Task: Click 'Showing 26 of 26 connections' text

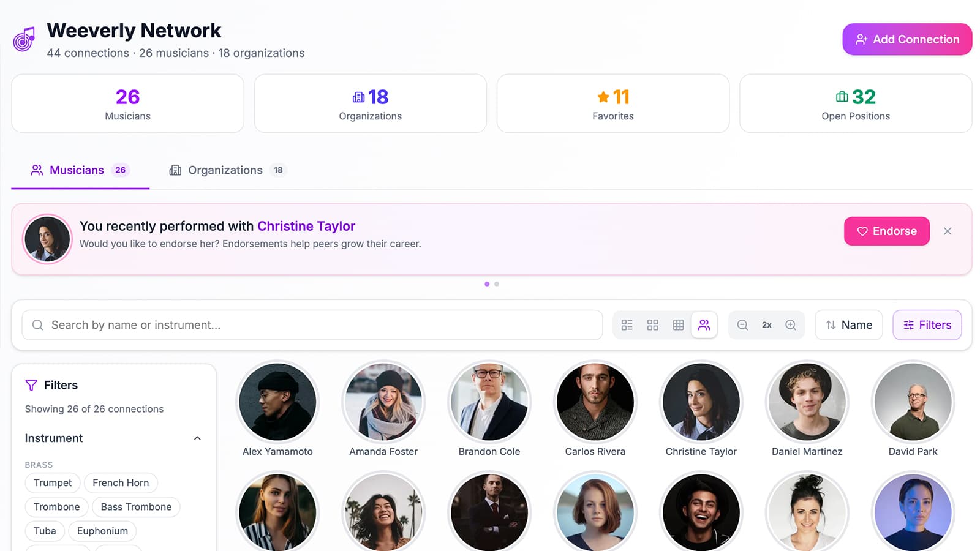Action: (x=94, y=409)
